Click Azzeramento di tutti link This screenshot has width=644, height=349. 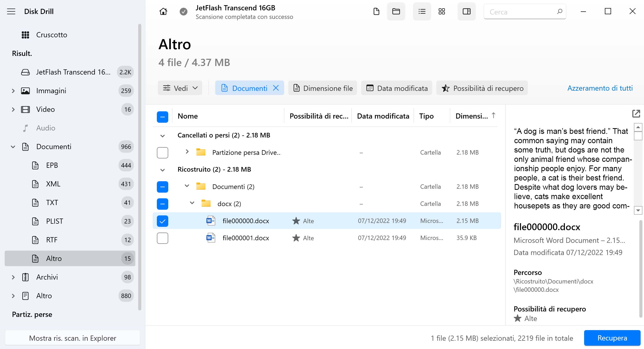tap(600, 88)
